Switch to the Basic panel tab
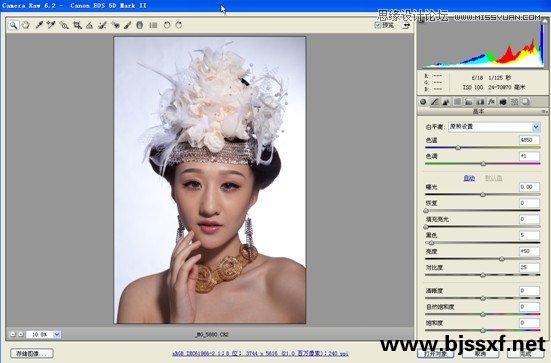551x363 pixels. 423,102
